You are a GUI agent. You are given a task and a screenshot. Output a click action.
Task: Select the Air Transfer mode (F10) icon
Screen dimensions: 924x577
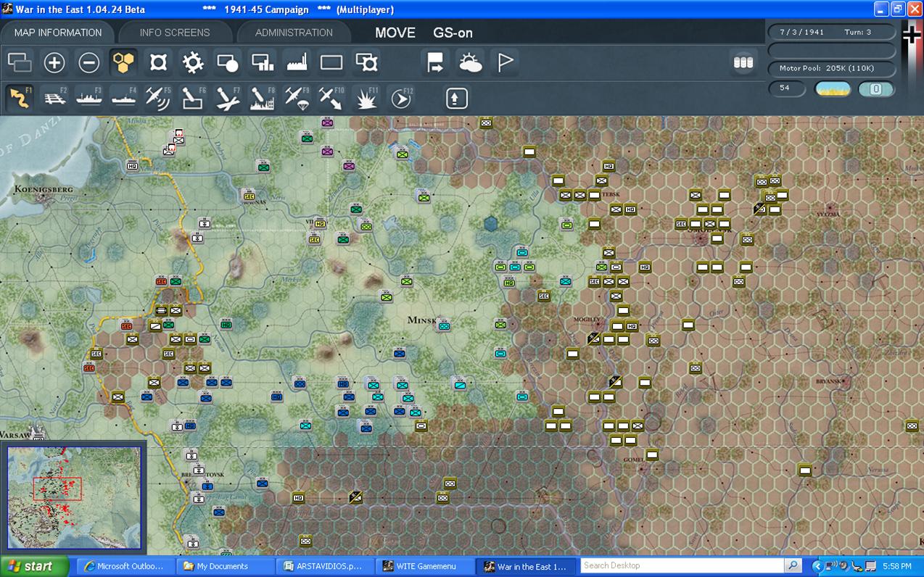pos(331,98)
